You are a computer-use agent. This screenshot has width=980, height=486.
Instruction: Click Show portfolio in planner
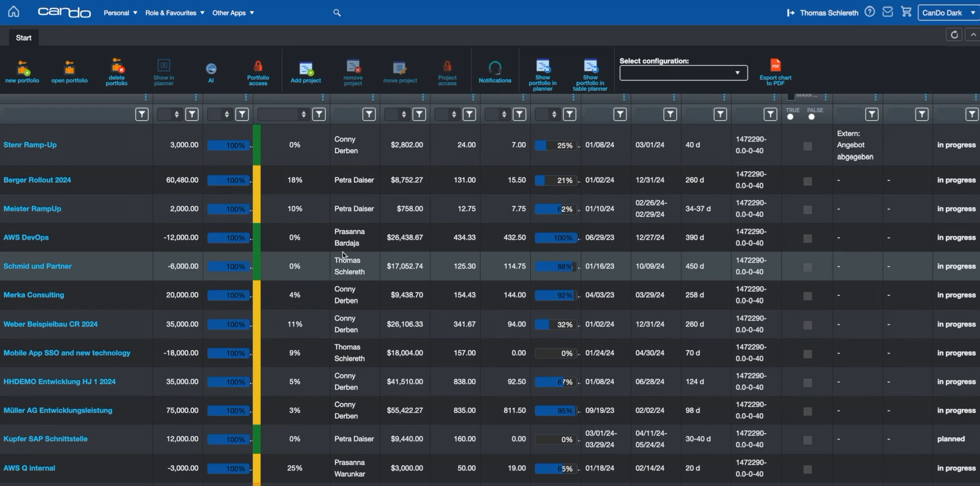pyautogui.click(x=543, y=75)
